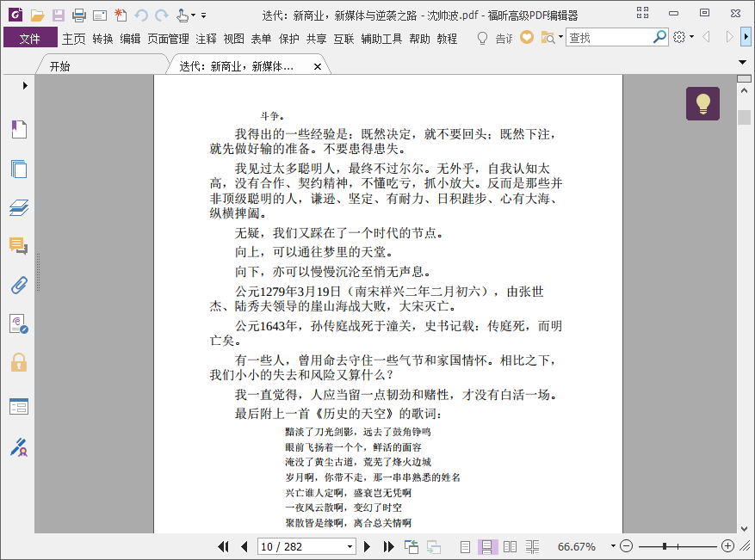The height and width of the screenshot is (560, 755).
Task: Open the Comments panel in sidebar
Action: pyautogui.click(x=19, y=246)
